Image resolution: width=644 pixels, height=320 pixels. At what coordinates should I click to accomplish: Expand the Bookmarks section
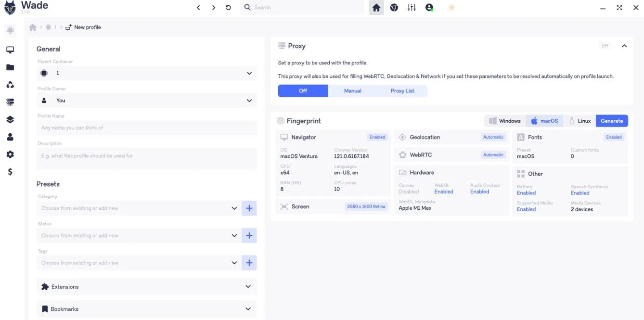pyautogui.click(x=147, y=309)
